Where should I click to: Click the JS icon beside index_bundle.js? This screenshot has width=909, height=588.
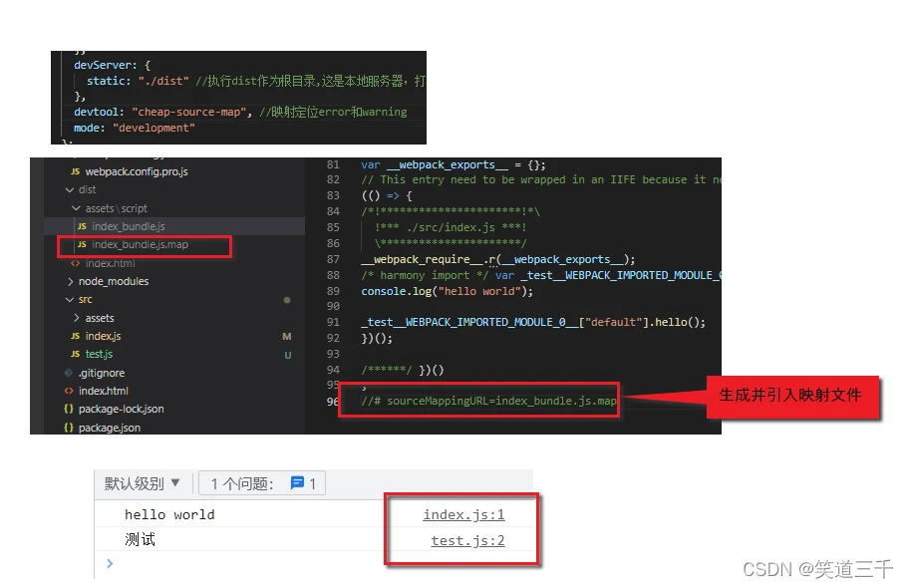pyautogui.click(x=82, y=226)
